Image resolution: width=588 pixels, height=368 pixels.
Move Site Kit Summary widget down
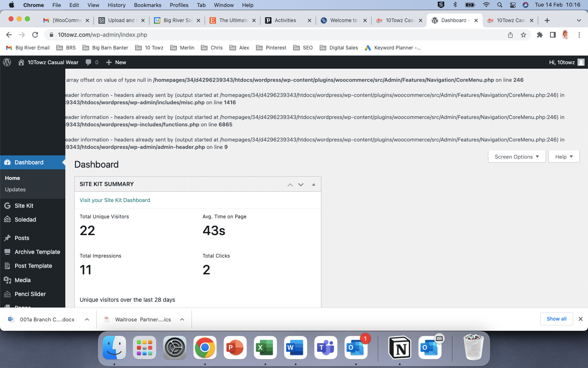[x=301, y=184]
